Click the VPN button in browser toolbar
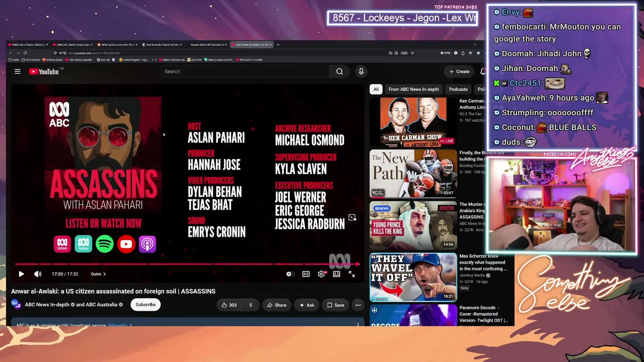Screen dimensions: 644x362 coord(445,53)
